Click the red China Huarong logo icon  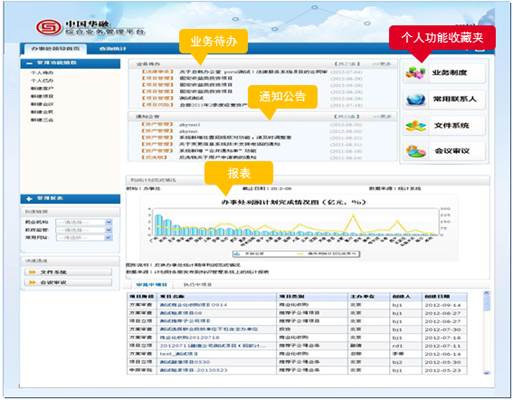point(49,27)
